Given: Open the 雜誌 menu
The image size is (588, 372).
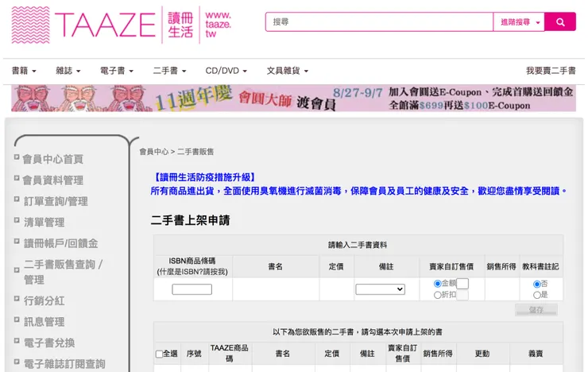Looking at the screenshot, I should click(68, 71).
